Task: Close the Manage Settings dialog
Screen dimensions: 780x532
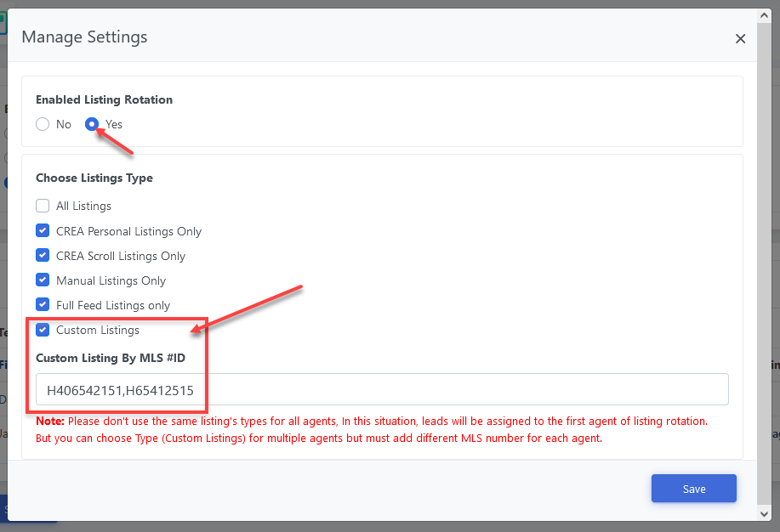Action: click(x=740, y=38)
